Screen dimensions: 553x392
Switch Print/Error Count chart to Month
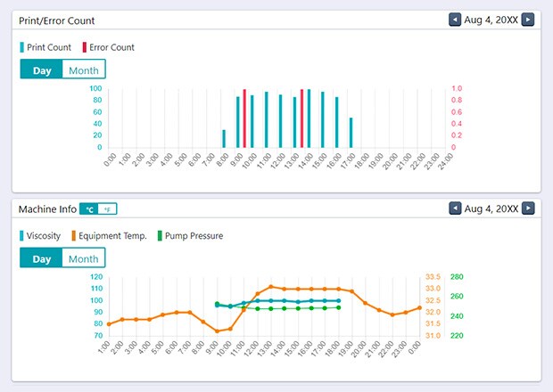pos(84,70)
